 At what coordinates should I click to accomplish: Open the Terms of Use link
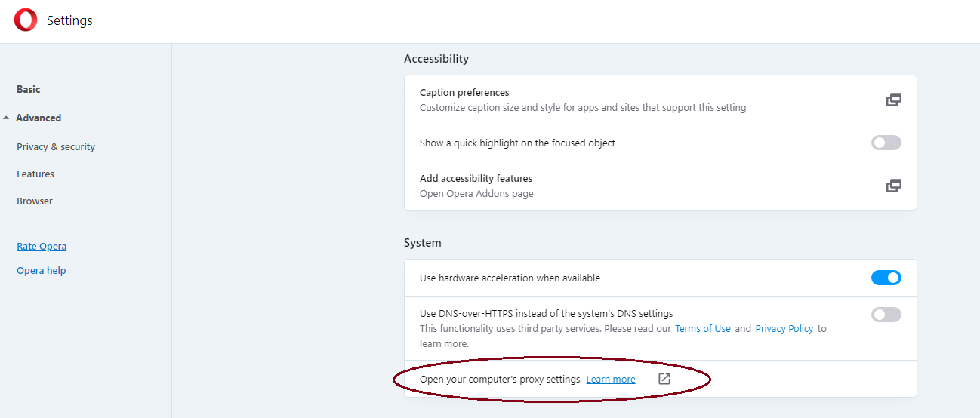coord(703,329)
